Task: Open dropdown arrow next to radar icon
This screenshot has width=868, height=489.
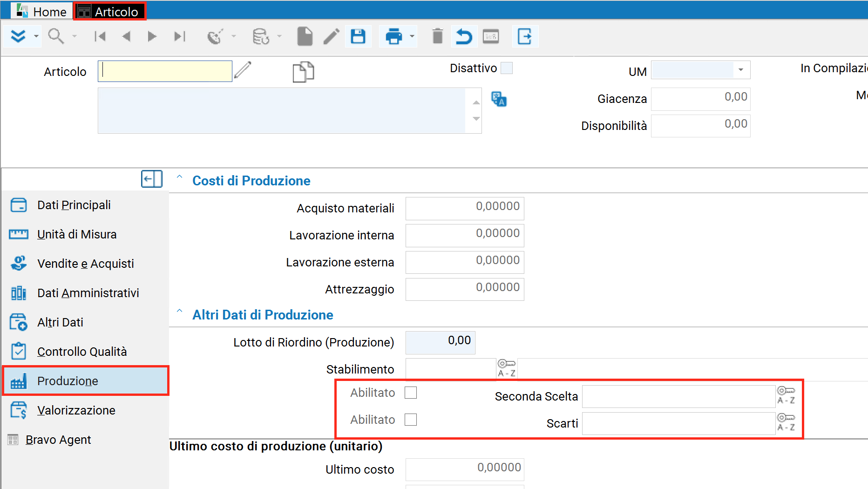Action: coord(234,36)
